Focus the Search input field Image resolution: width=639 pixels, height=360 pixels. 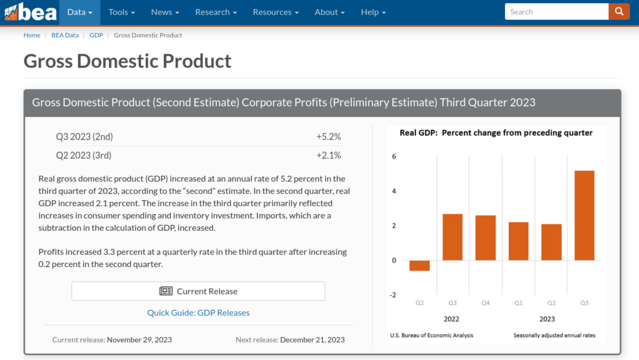[557, 12]
